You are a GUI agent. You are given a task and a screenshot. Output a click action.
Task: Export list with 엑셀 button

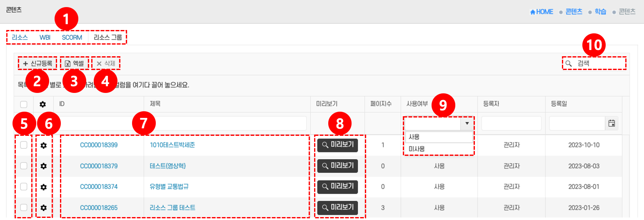[75, 64]
